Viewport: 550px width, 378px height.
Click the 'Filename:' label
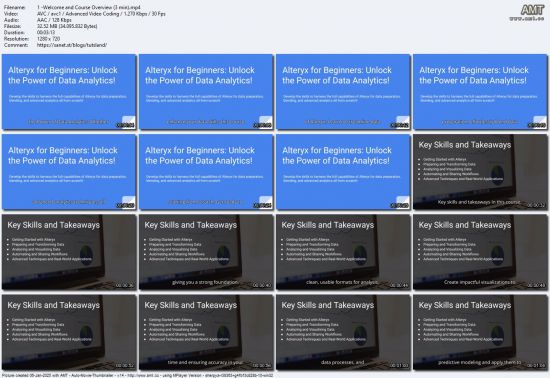coord(15,7)
